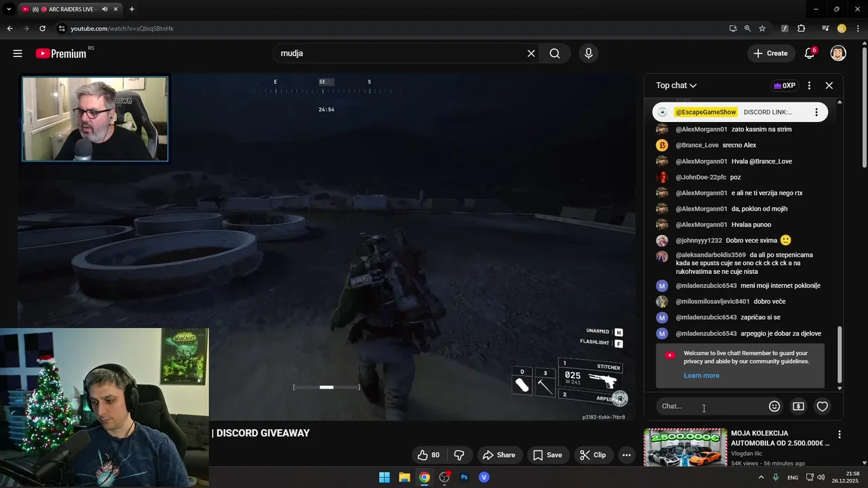Save the video to a playlist
Viewport: 868px width, 488px height.
pyautogui.click(x=547, y=455)
